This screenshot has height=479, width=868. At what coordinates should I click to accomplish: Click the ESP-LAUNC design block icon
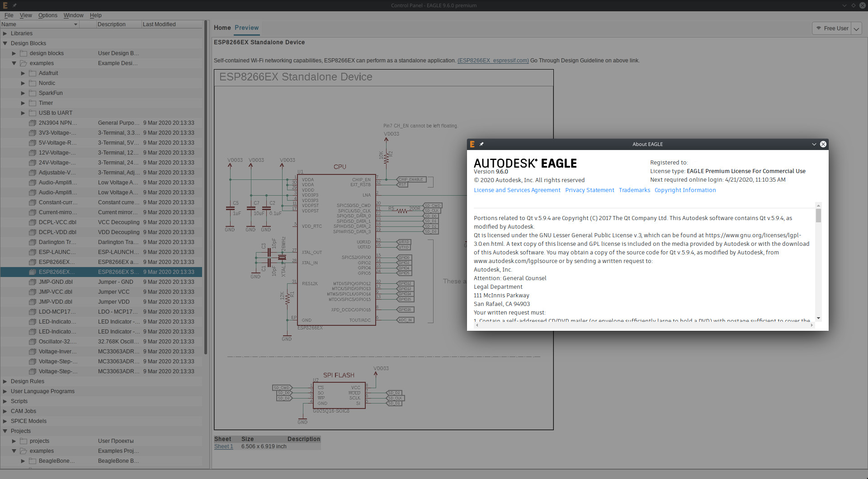point(33,252)
